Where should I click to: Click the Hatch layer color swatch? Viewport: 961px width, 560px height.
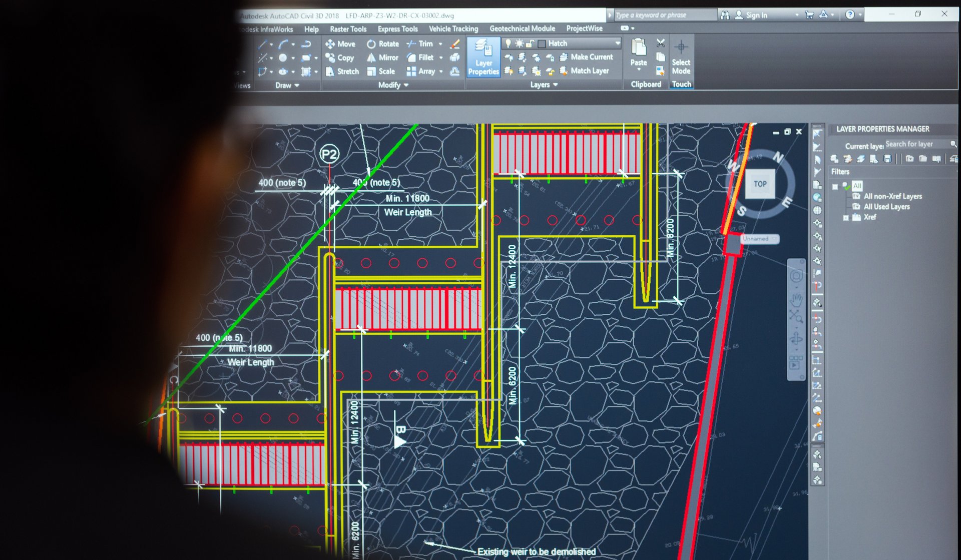click(x=541, y=44)
